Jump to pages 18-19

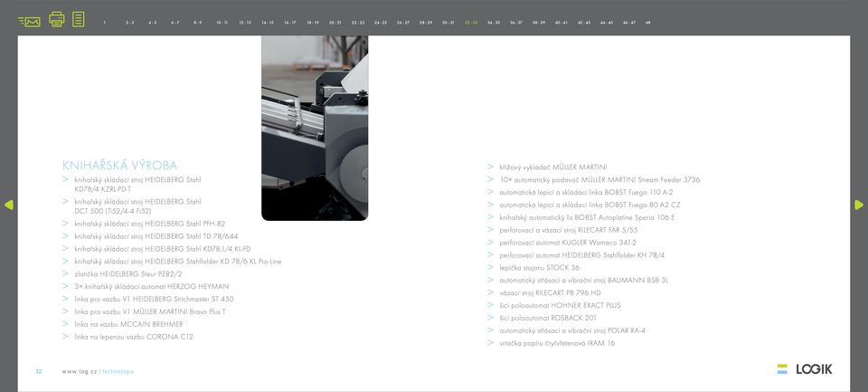click(x=313, y=23)
